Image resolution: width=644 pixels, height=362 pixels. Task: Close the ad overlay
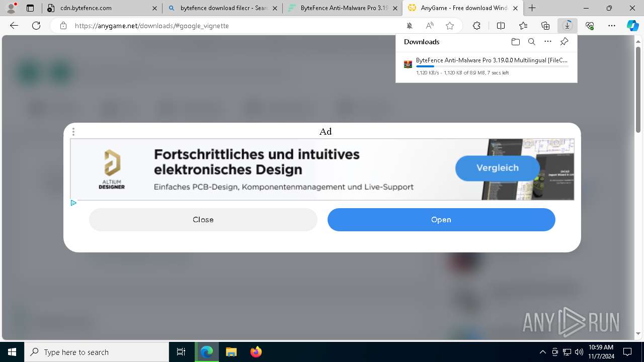click(x=203, y=220)
